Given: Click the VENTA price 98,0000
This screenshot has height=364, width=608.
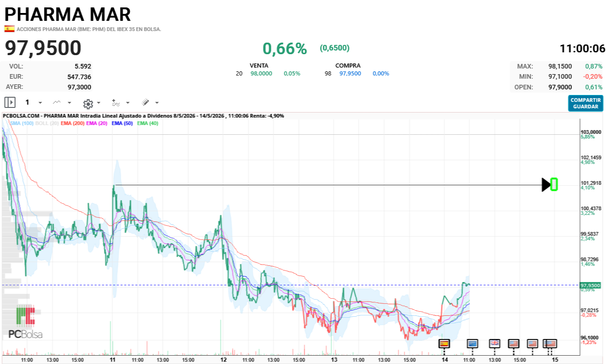Looking at the screenshot, I should [261, 73].
